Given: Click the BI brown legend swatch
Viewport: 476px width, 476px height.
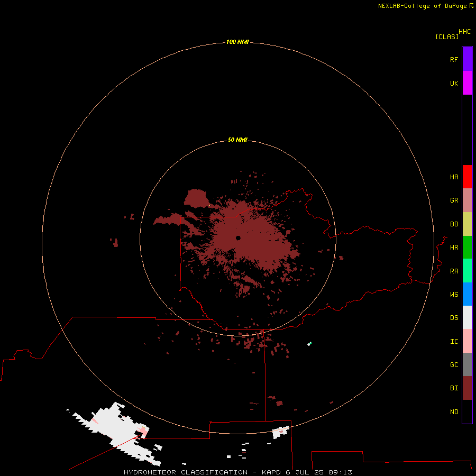Looking at the screenshot, I should pos(467,388).
